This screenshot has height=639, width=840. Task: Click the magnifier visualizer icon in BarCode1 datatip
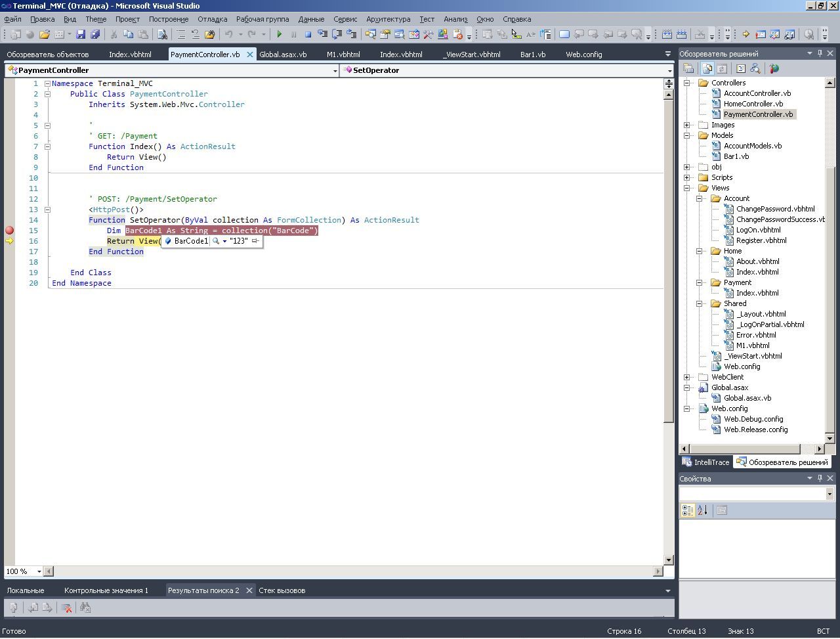(x=216, y=241)
